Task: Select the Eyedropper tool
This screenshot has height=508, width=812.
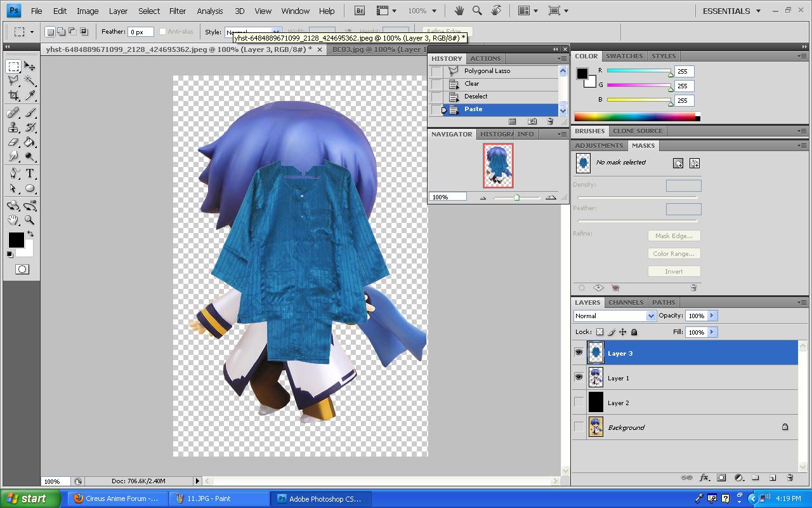Action: [x=30, y=95]
